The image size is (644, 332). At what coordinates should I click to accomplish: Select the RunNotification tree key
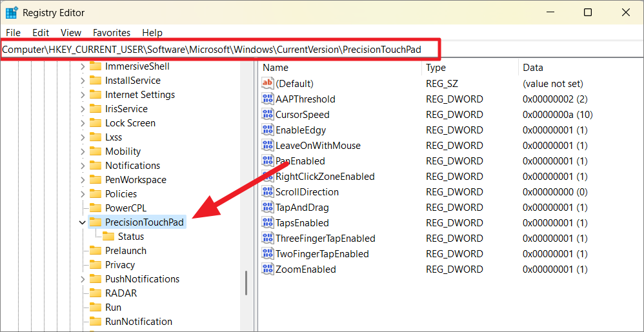tap(138, 322)
